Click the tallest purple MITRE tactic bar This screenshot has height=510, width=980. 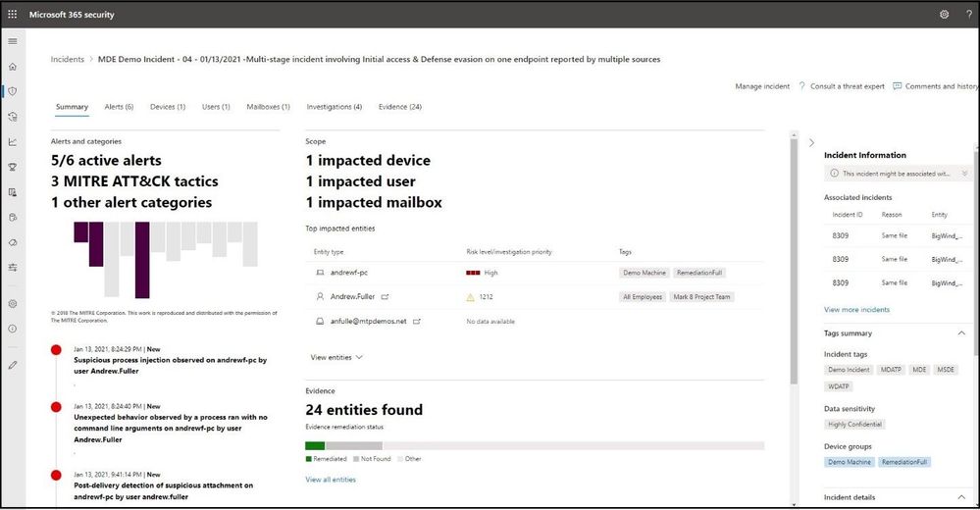coord(142,259)
